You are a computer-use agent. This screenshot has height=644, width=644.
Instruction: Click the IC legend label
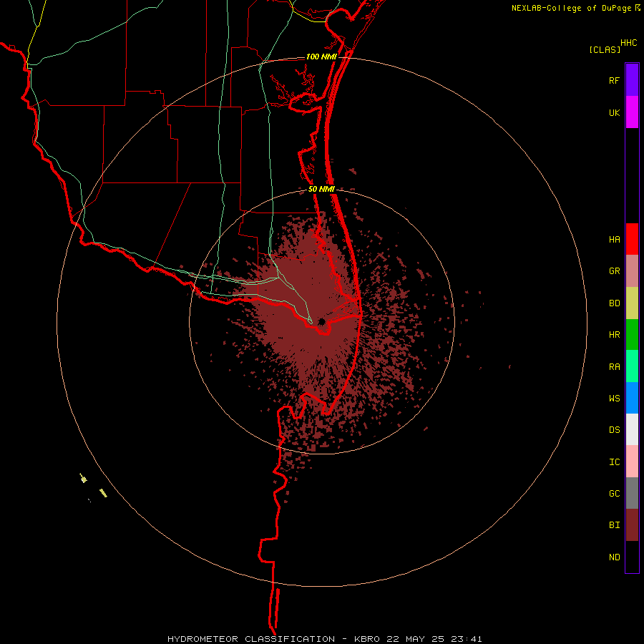614,462
